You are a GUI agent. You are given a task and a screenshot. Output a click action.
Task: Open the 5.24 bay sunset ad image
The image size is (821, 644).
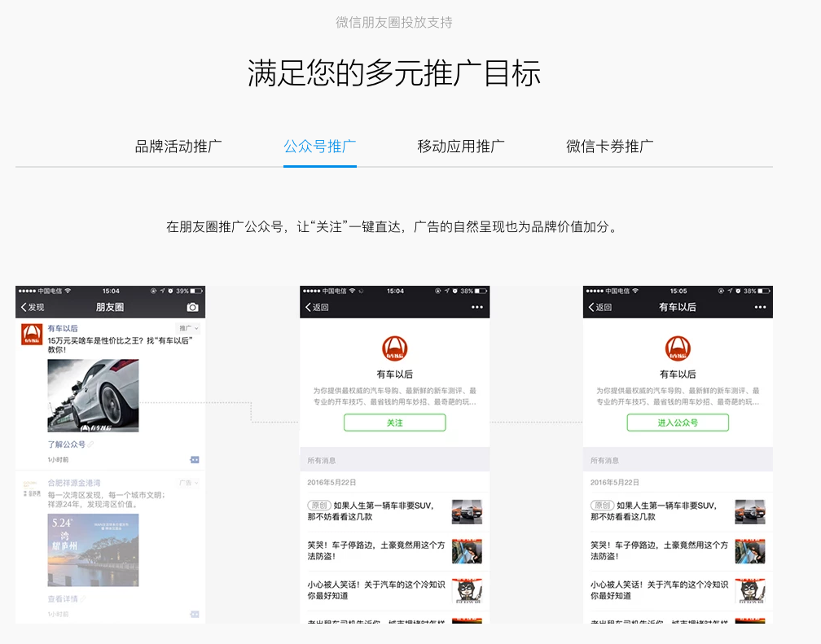coord(93,550)
